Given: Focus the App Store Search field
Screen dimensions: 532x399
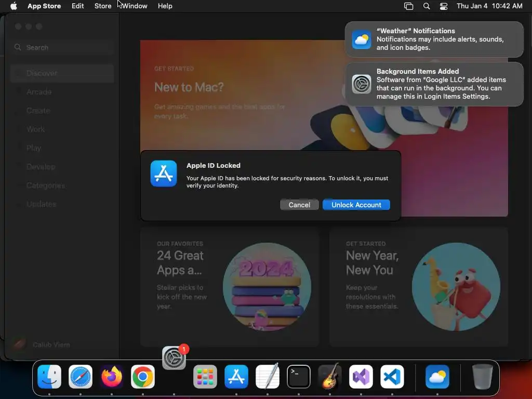Looking at the screenshot, I should click(62, 47).
